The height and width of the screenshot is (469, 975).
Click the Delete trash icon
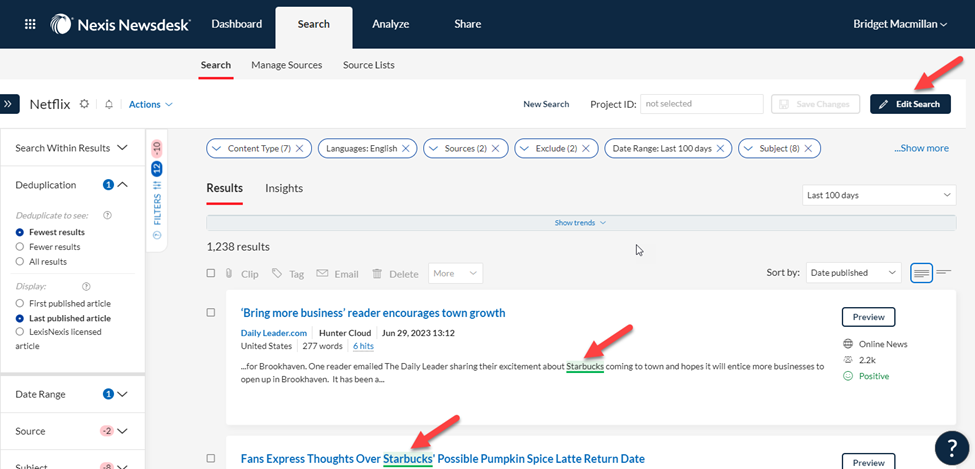click(377, 274)
